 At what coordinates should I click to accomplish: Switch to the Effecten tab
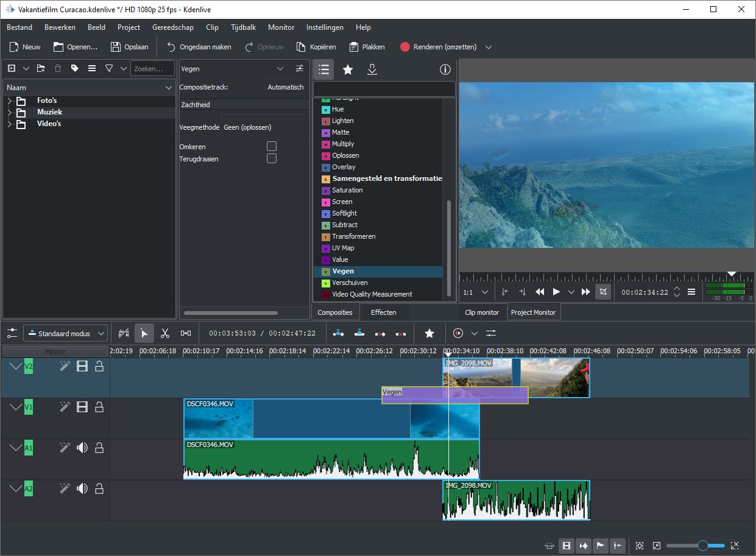(x=383, y=312)
